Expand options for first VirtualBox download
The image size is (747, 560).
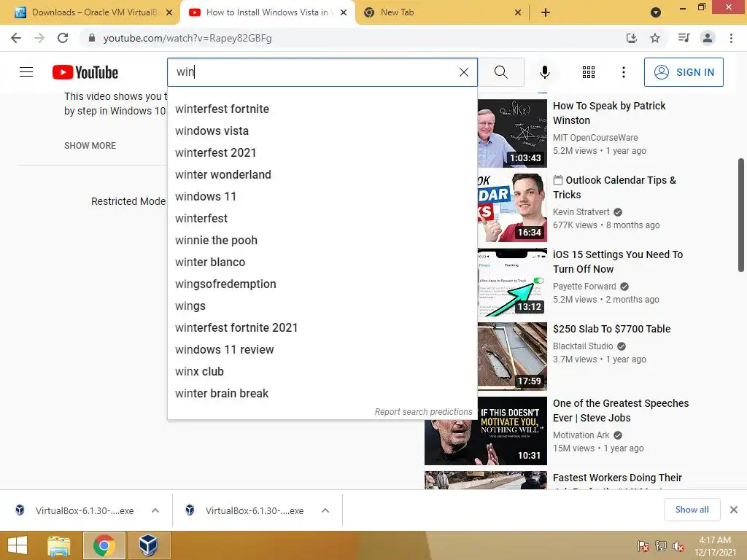(155, 510)
